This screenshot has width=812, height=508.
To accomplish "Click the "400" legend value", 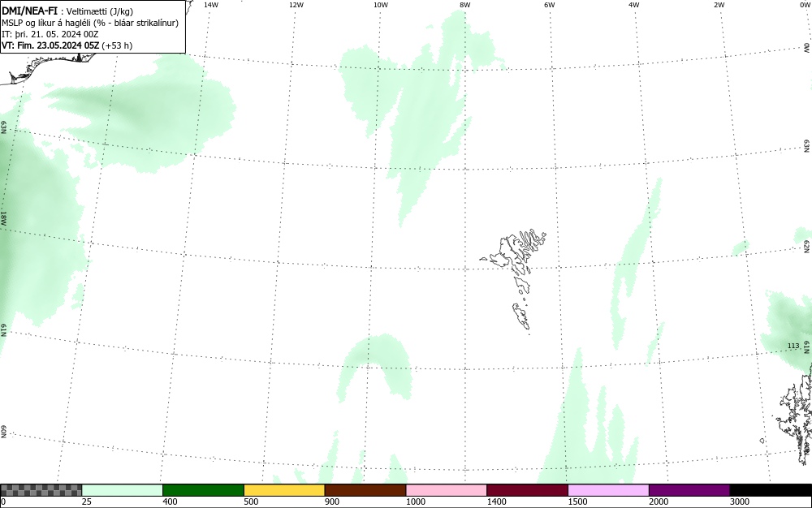I will tap(170, 502).
